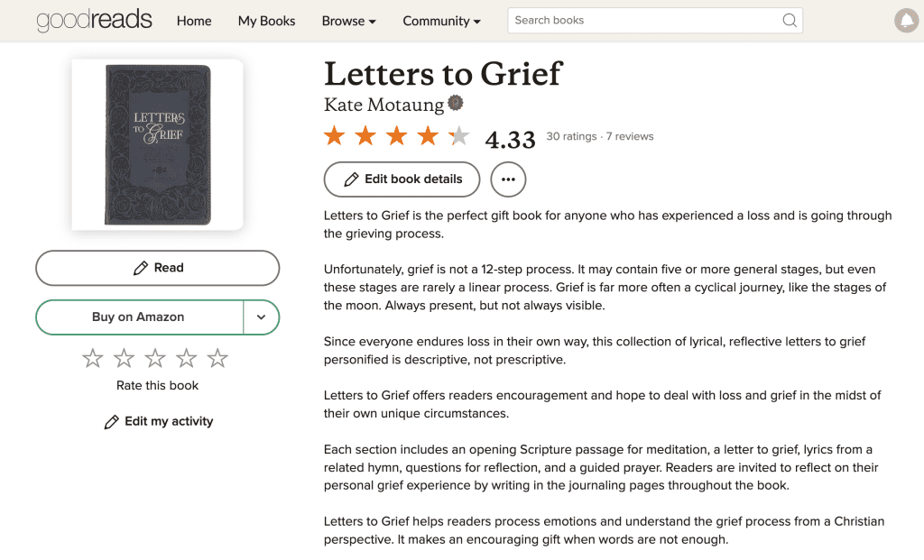
Task: Open the three-dot more options menu
Action: pos(508,179)
